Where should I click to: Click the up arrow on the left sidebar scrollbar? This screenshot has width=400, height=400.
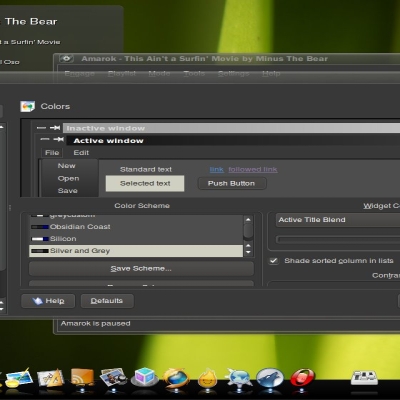click(x=1, y=127)
